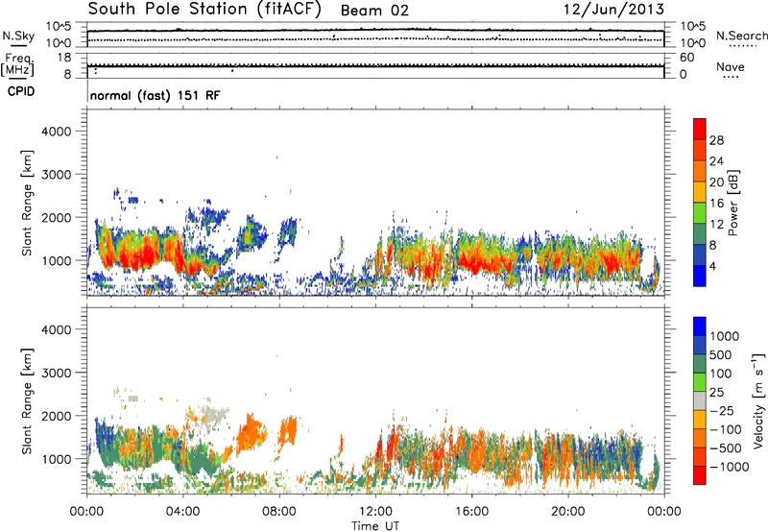This screenshot has width=768, height=532.
Task: Click the grey velocity patch near 05:00
Action: (x=213, y=416)
